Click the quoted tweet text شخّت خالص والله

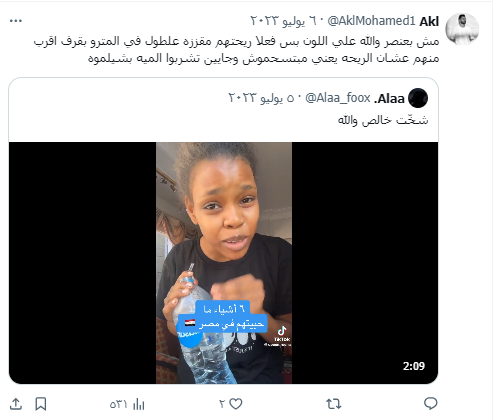click(383, 120)
